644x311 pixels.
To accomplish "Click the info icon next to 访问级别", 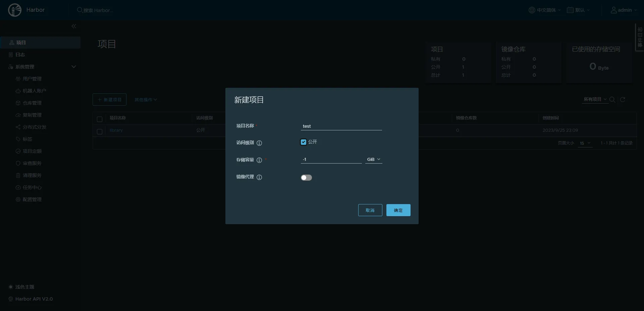I will (x=259, y=143).
